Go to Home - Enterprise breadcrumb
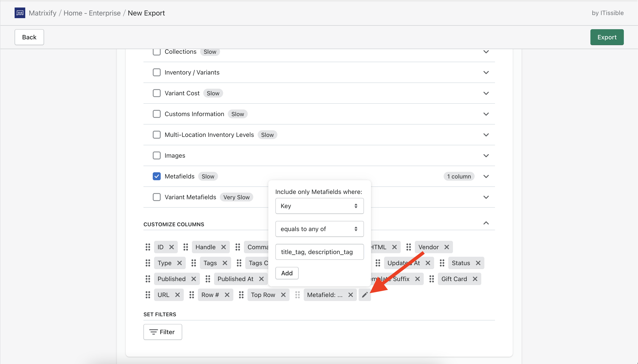 92,13
